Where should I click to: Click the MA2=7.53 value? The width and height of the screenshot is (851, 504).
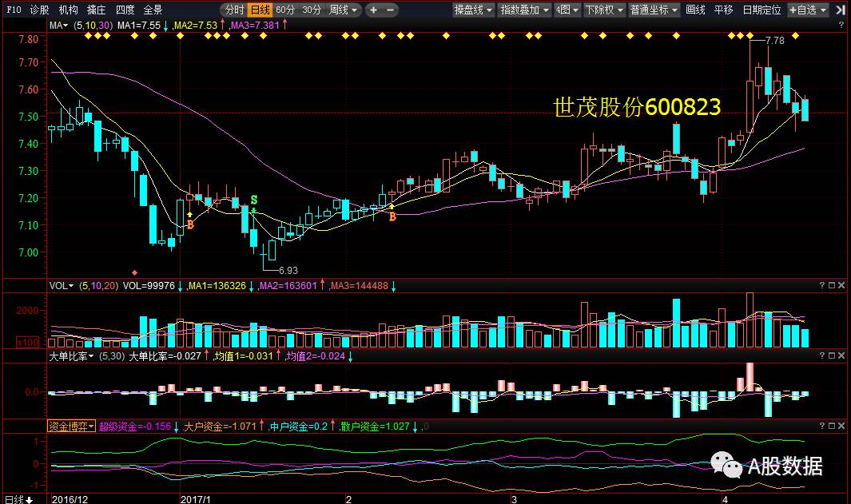(x=196, y=26)
